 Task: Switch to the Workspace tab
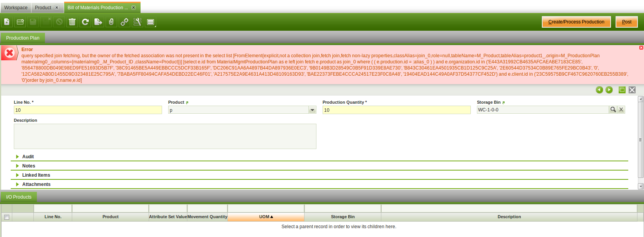click(x=16, y=8)
